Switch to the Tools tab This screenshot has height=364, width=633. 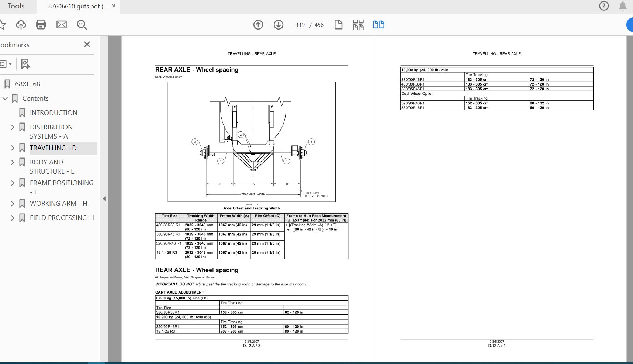click(x=16, y=6)
